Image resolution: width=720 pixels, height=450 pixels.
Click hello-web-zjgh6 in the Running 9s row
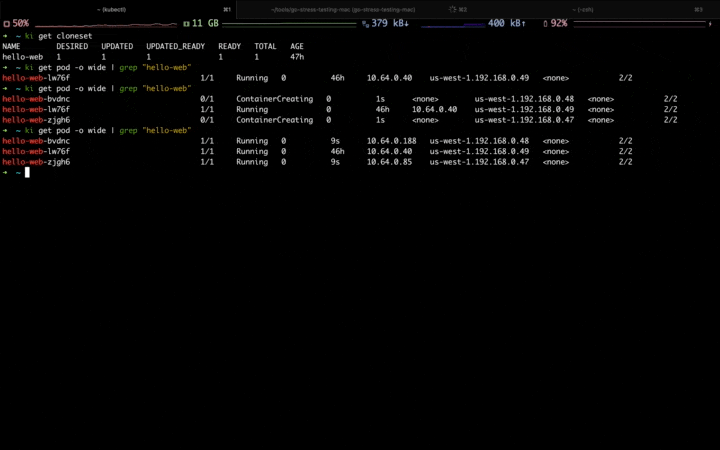pos(36,162)
